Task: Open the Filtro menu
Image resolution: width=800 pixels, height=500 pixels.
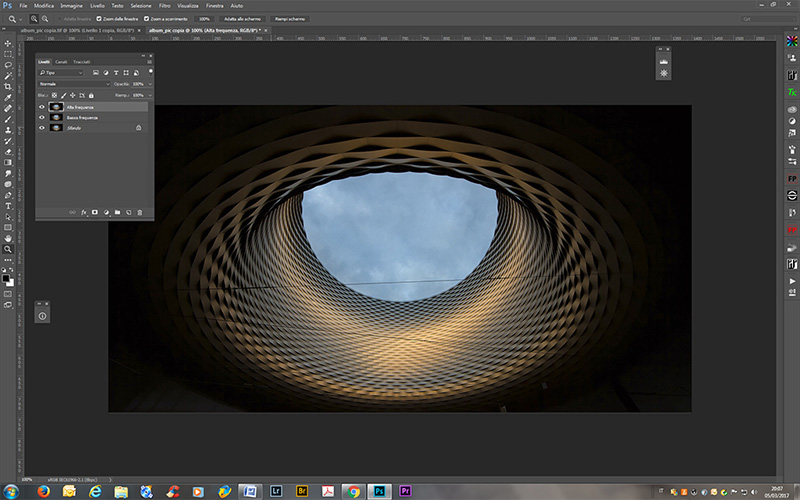Action: (166, 5)
